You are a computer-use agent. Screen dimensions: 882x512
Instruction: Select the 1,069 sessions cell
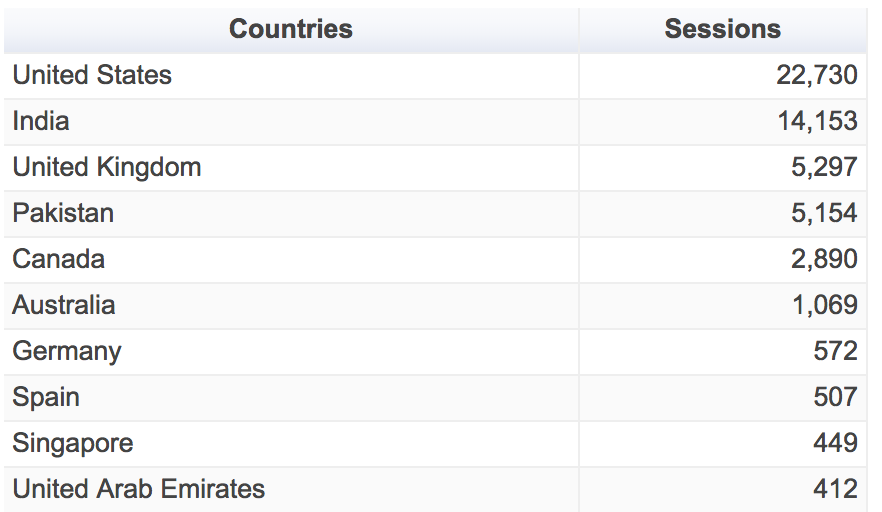coord(824,305)
